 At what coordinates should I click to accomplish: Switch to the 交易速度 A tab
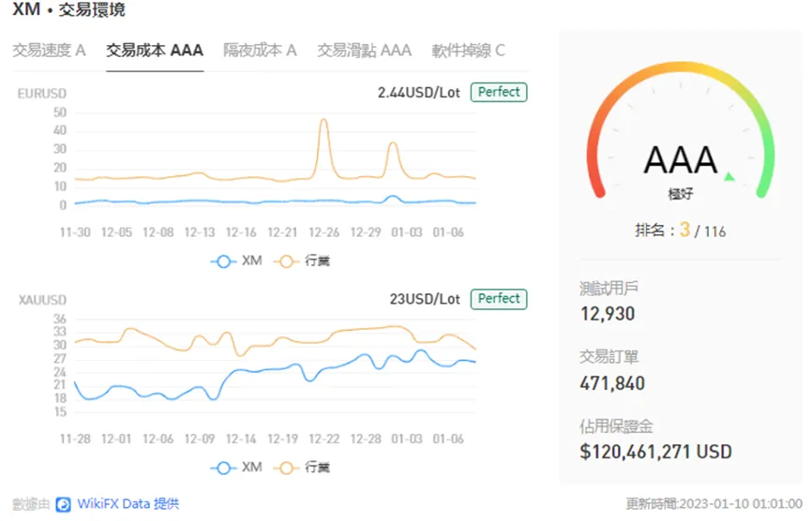(x=49, y=51)
